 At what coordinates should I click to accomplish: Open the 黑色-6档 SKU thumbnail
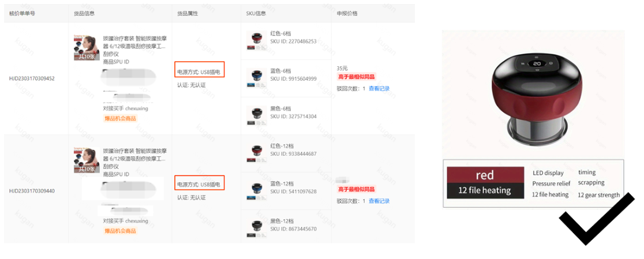tap(257, 116)
